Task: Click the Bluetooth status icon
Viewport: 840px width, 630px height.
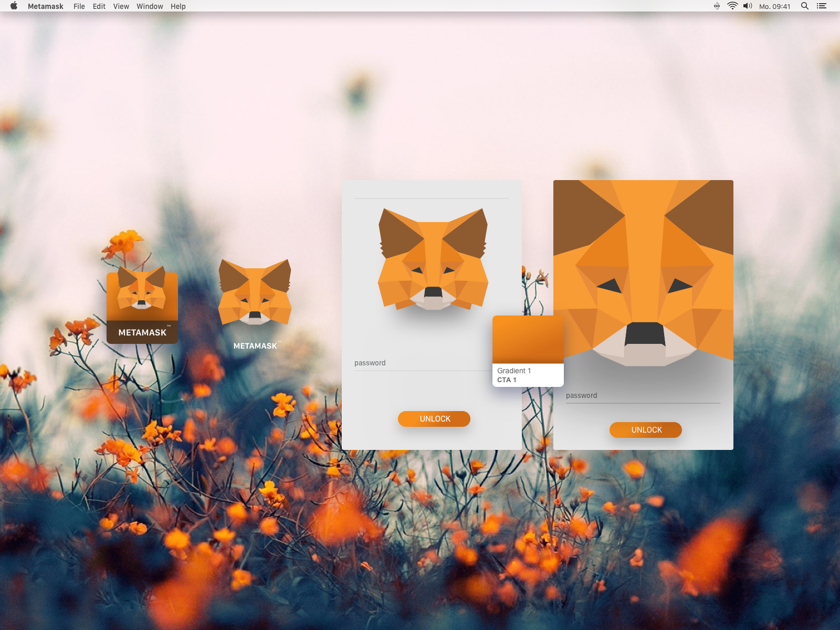Action: tap(717, 6)
